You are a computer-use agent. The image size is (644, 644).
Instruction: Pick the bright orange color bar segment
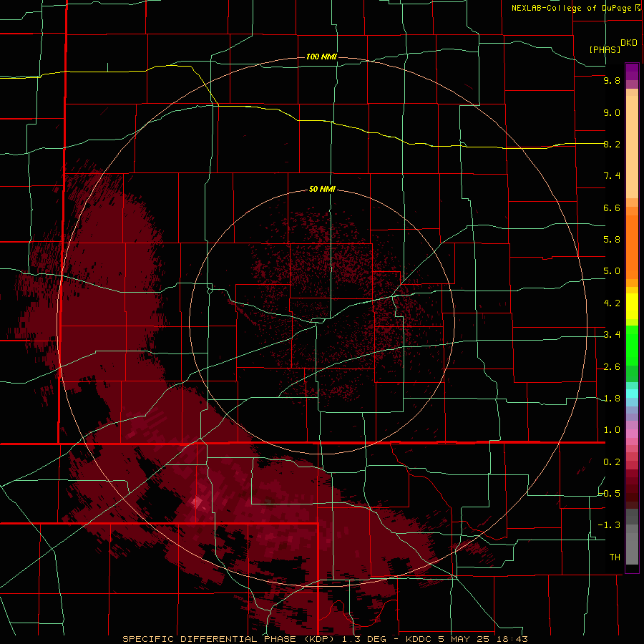[632, 246]
